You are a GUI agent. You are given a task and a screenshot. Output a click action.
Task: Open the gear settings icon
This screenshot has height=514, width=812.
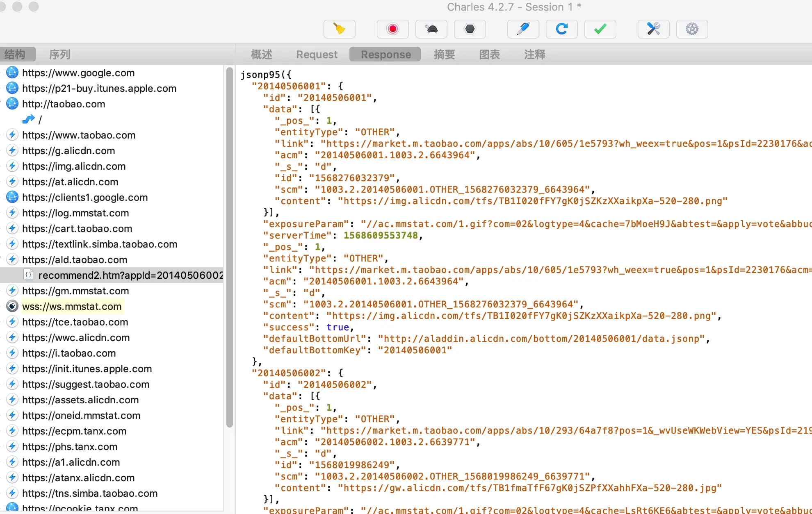[x=692, y=29]
